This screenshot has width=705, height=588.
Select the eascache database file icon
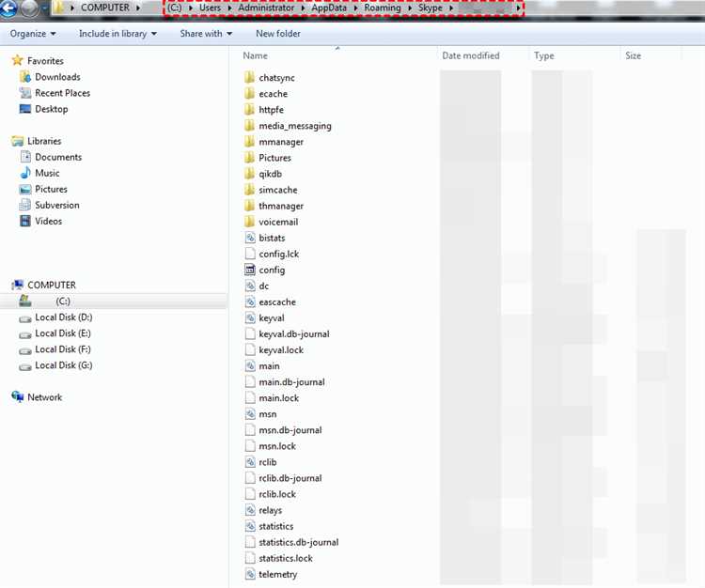coord(250,302)
